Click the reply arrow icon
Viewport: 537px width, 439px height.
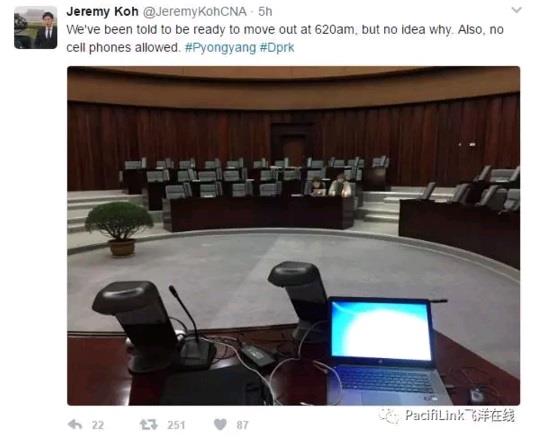[x=75, y=425]
